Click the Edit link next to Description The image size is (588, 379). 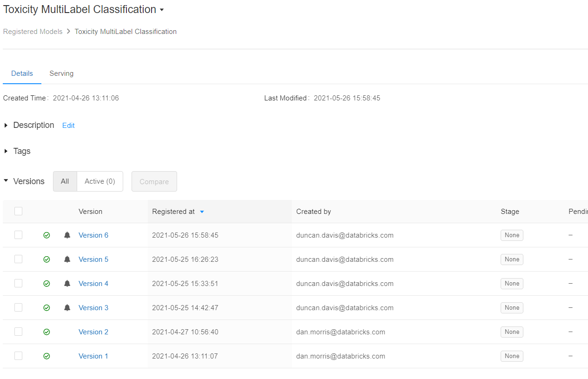pos(68,125)
